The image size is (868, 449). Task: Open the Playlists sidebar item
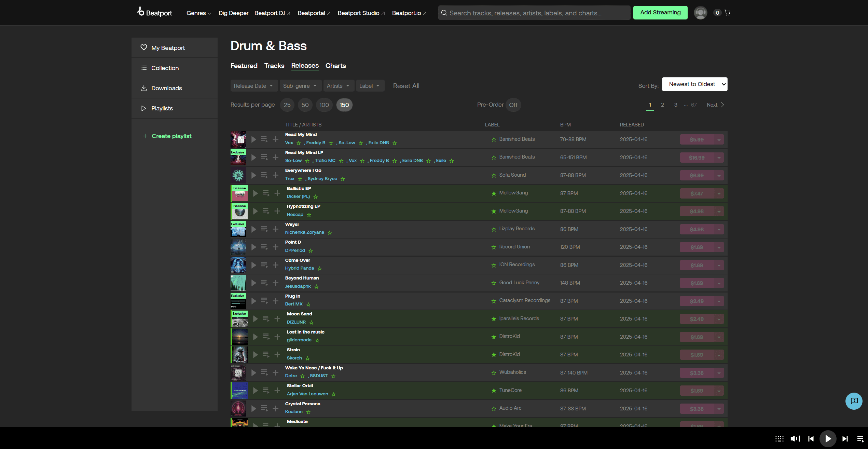[175, 108]
